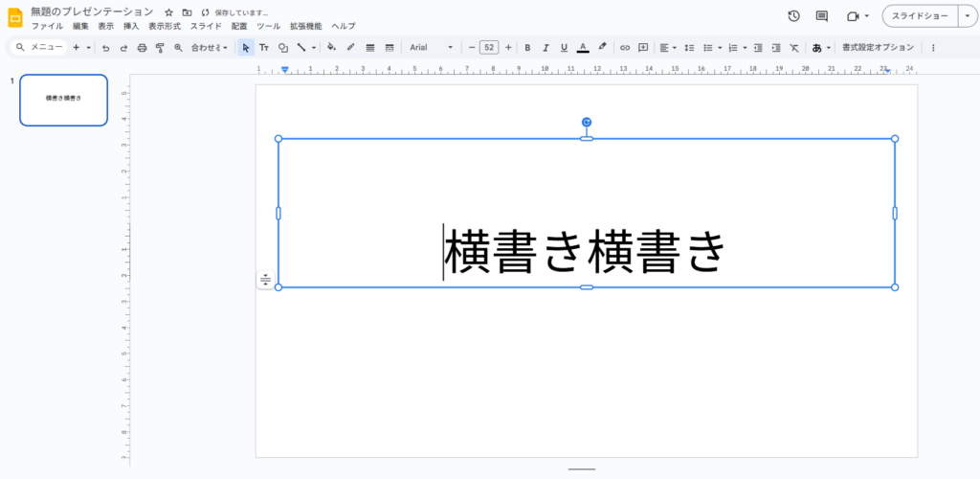The width and height of the screenshot is (980, 479).
Task: Open the text color picker
Action: click(x=583, y=47)
